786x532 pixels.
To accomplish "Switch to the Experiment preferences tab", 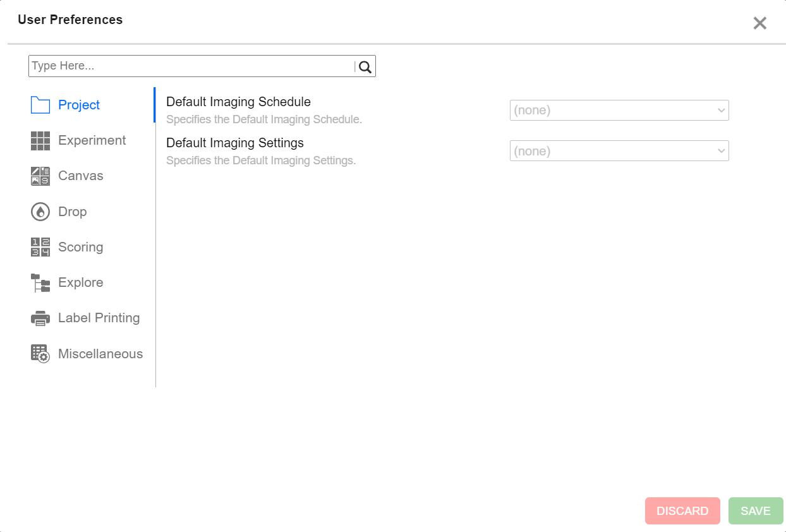I will click(92, 140).
